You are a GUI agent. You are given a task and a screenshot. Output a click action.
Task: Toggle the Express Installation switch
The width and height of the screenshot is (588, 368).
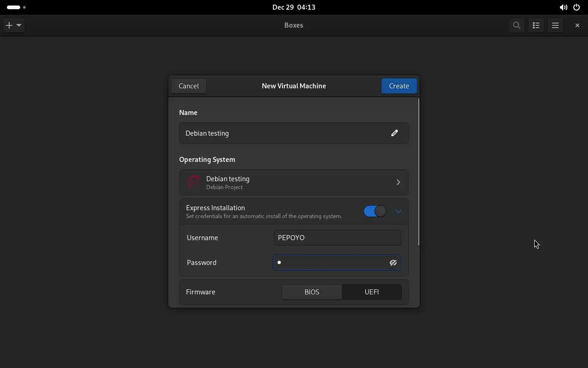pos(375,211)
